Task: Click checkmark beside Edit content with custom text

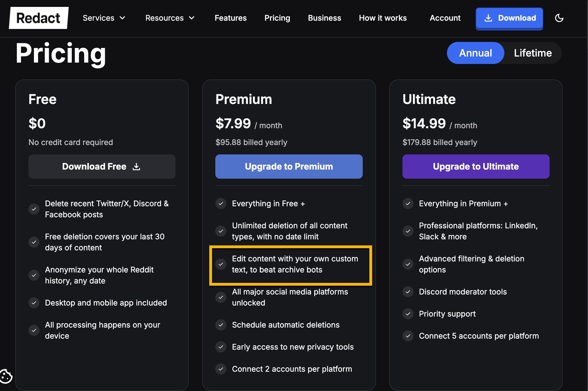Action: (x=221, y=264)
